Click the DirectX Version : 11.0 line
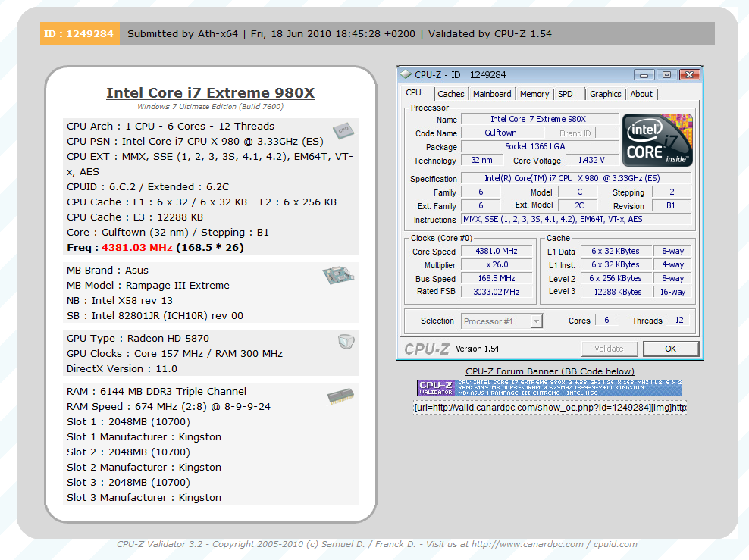This screenshot has height=560, width=749. tap(122, 369)
